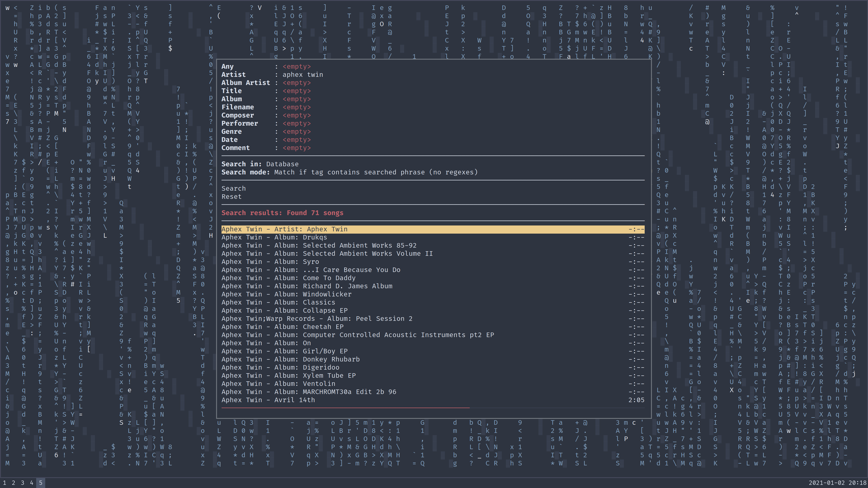Open the 'Album: Drukqs' result
Image resolution: width=868 pixels, height=488 pixels.
click(x=274, y=237)
